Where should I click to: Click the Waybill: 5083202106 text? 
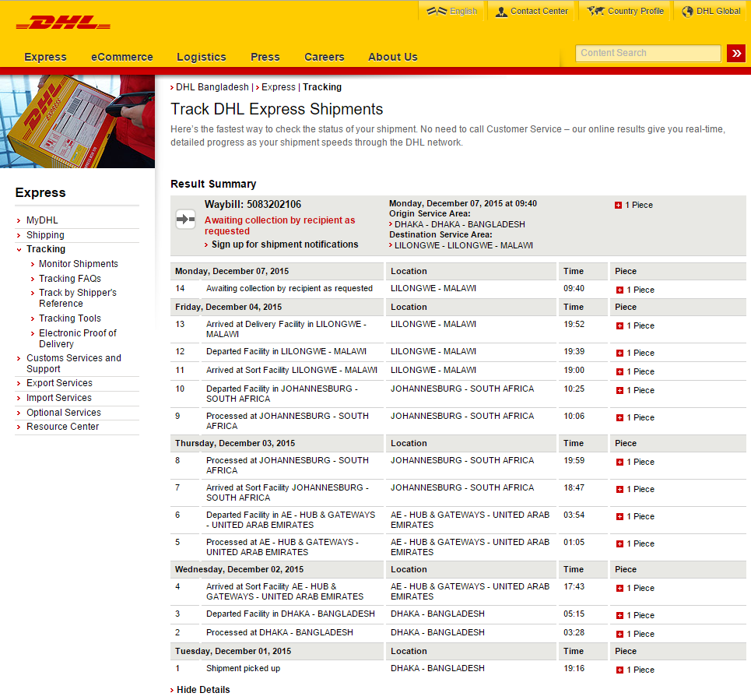[x=253, y=204]
